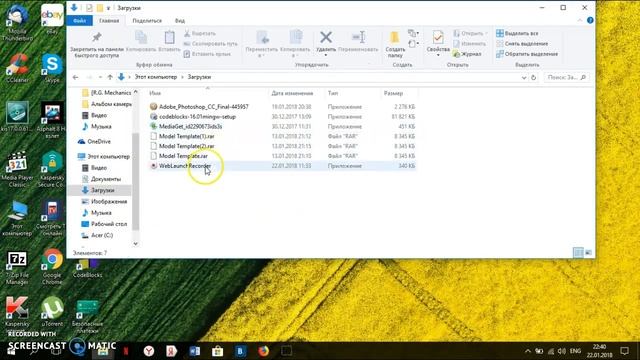Open the Переместить в dropdown button

(262, 44)
